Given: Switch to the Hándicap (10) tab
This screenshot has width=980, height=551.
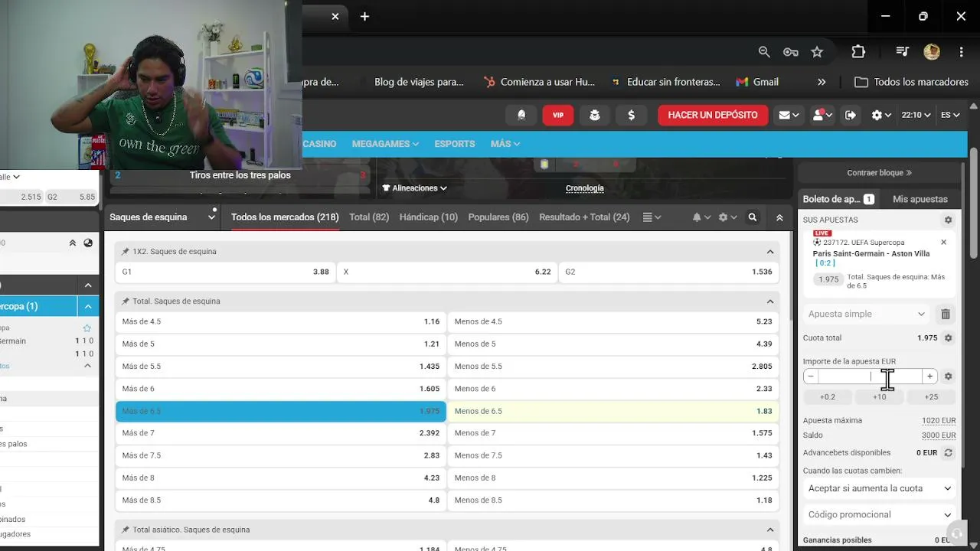Looking at the screenshot, I should pyautogui.click(x=429, y=217).
